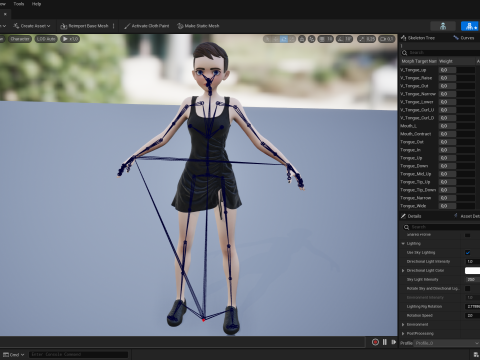Edit the Sky Light Intensity value
The height and width of the screenshot is (360, 480).
(x=472, y=280)
